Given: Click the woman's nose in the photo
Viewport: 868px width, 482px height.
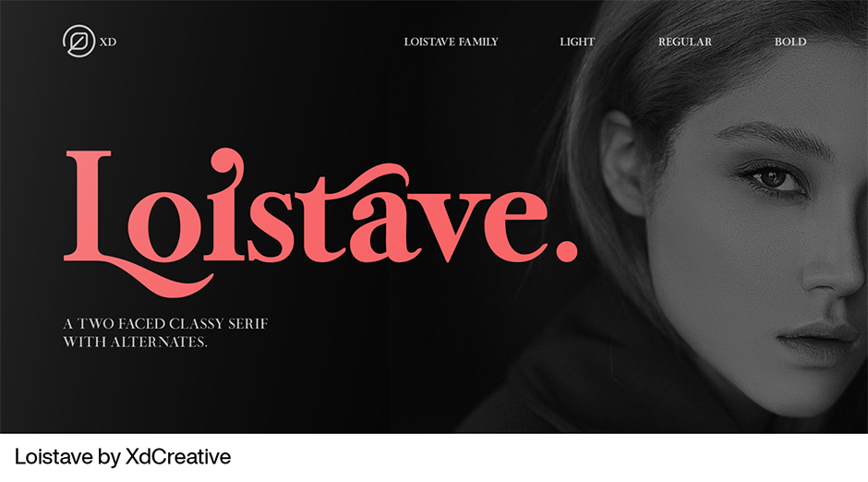Looking at the screenshot, I should (x=833, y=260).
